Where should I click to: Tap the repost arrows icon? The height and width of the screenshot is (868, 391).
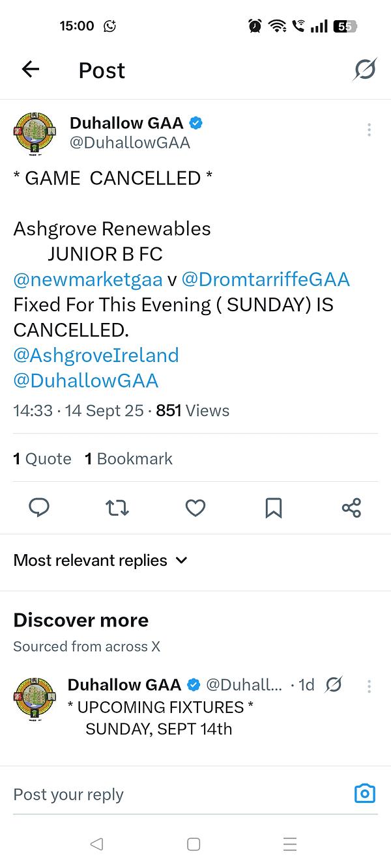117,507
